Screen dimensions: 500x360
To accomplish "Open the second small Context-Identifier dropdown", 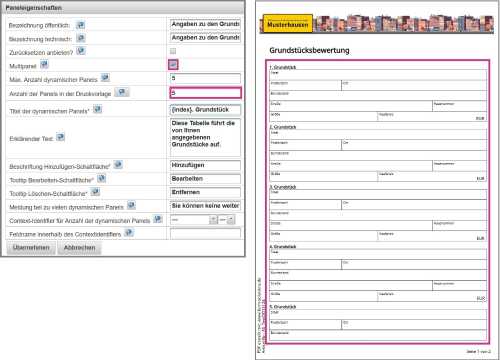I will pos(227,220).
